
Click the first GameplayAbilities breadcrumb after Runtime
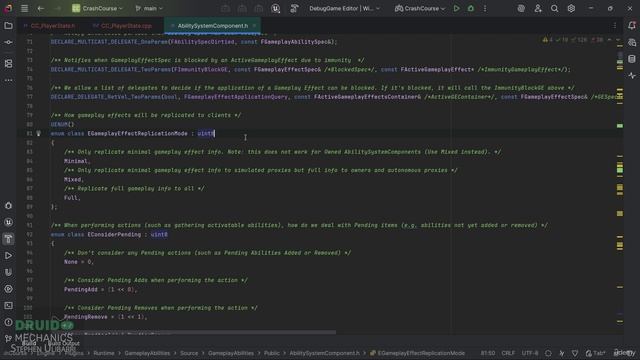147,353
